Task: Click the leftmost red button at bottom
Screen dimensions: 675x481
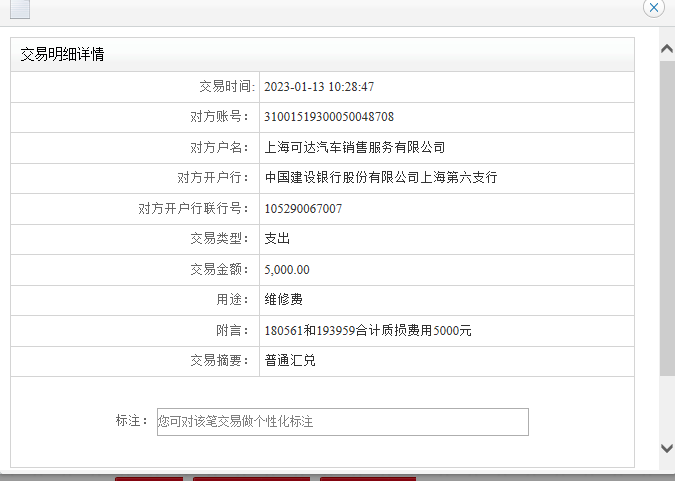Action: point(149,478)
